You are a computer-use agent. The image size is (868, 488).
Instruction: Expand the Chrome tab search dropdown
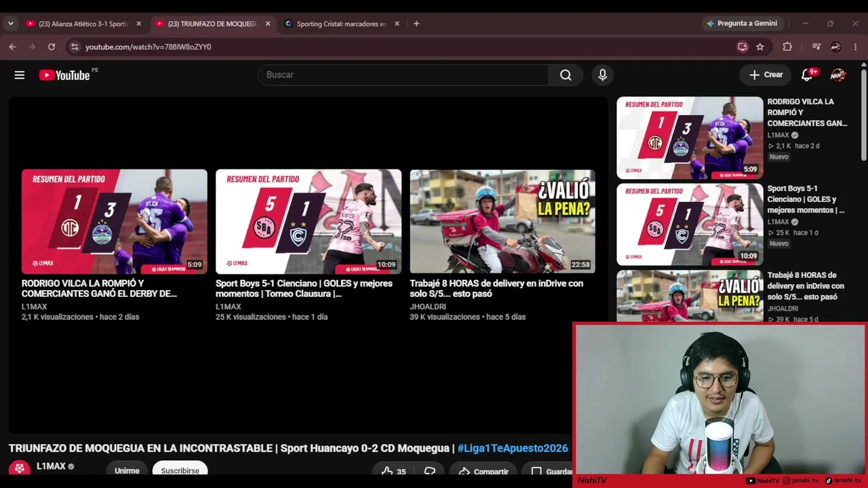pos(11,24)
